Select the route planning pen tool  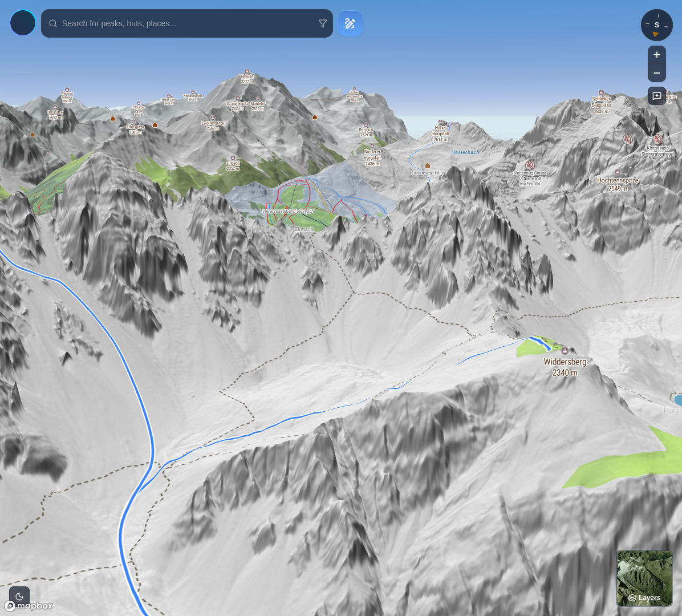(x=350, y=23)
